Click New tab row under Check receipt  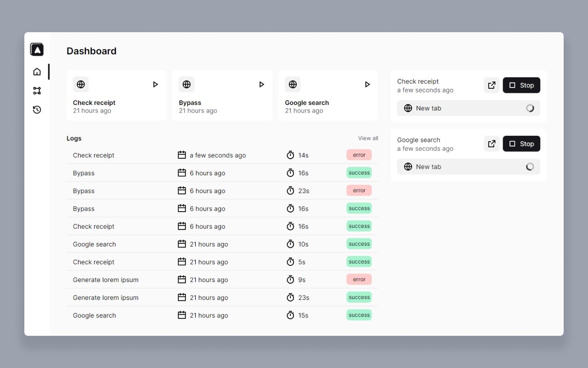pyautogui.click(x=469, y=108)
